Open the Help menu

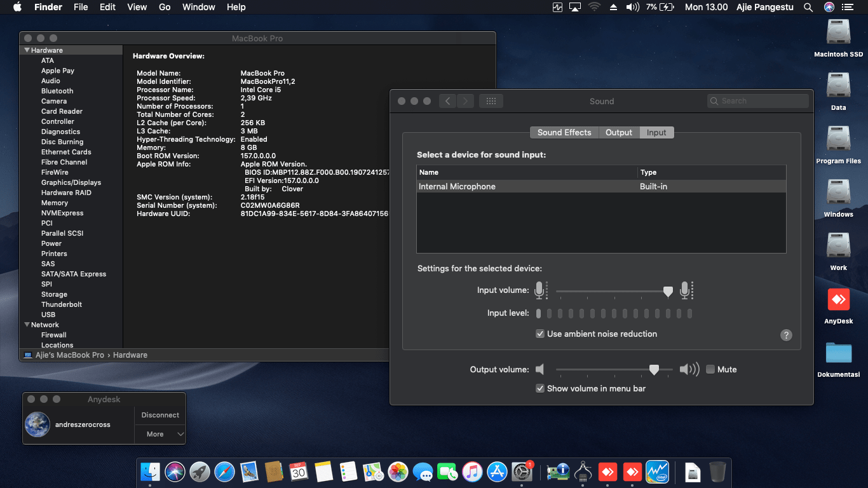click(x=236, y=7)
